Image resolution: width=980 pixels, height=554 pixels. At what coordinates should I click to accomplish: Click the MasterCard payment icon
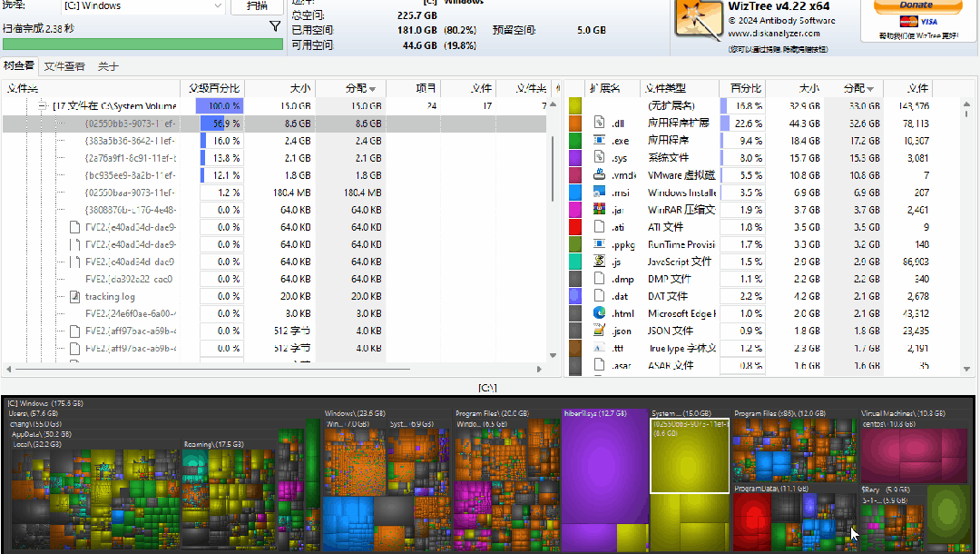(908, 22)
